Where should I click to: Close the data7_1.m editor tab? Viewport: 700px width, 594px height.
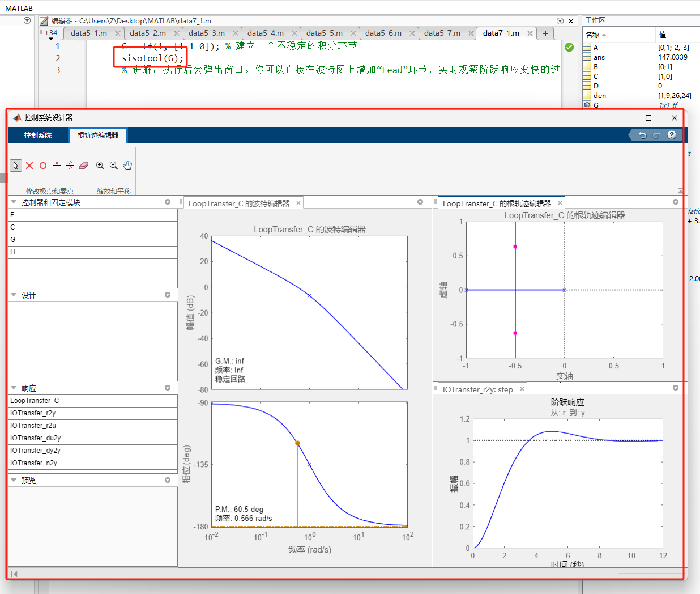click(530, 33)
